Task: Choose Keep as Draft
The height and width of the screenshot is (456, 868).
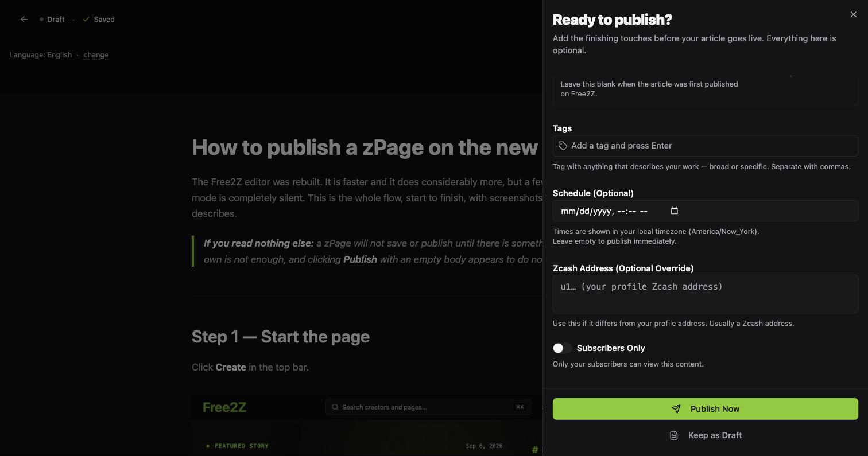Action: (705, 435)
